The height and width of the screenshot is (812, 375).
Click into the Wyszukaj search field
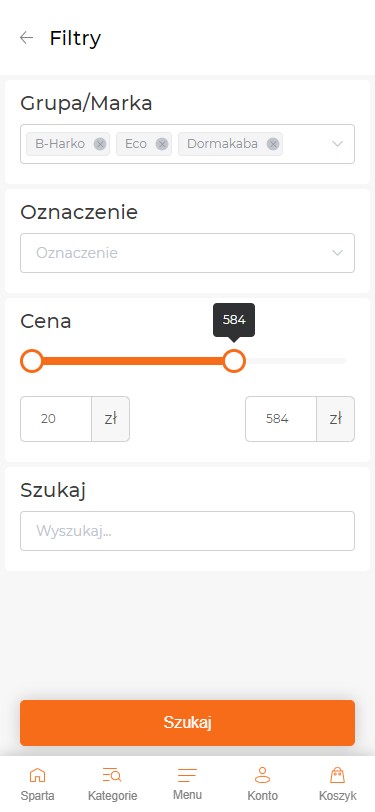(x=188, y=531)
